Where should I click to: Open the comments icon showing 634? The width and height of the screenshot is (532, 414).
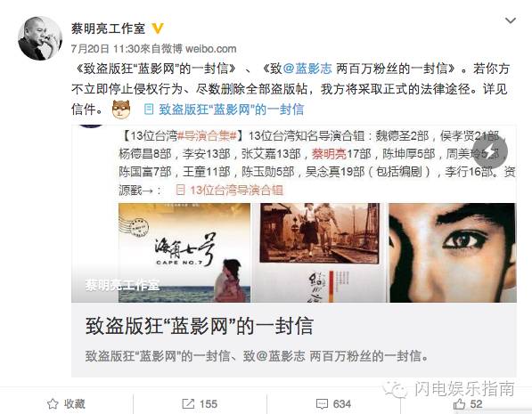(x=333, y=404)
